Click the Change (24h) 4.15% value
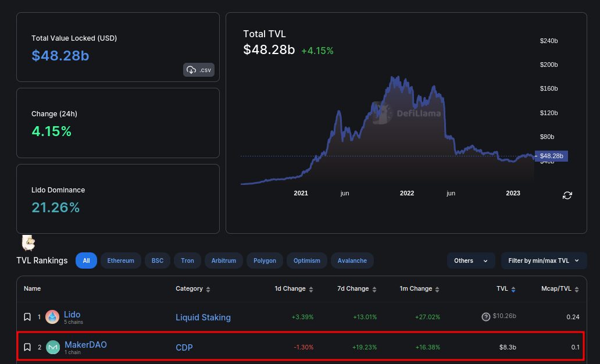Screen dimensions: 600x364 (x=51, y=131)
